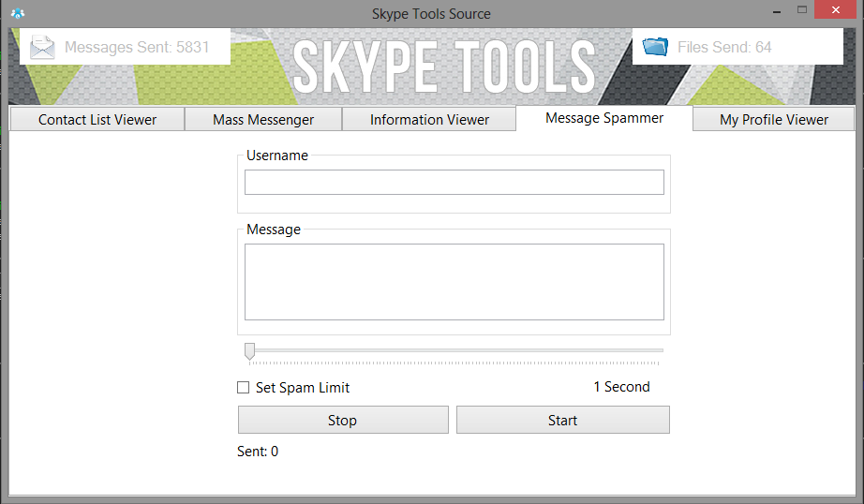
Task: Click the spam interval slider thumb
Action: (249, 351)
